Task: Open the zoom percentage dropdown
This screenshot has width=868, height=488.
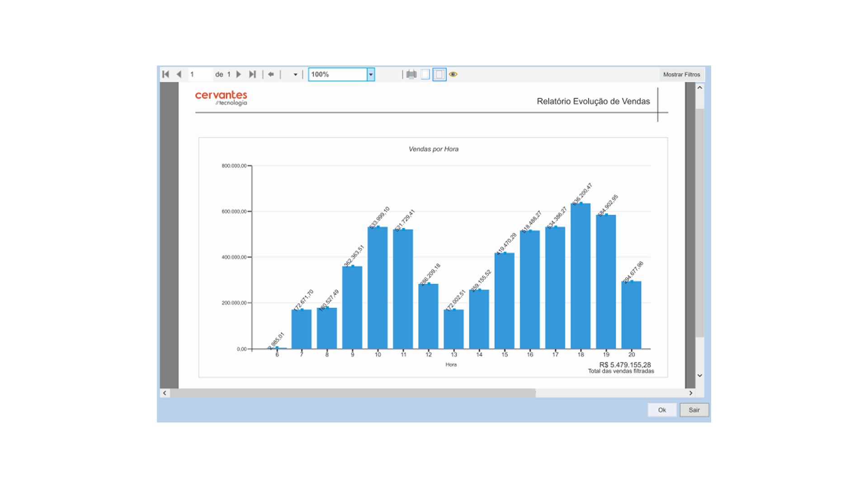Action: click(x=371, y=74)
